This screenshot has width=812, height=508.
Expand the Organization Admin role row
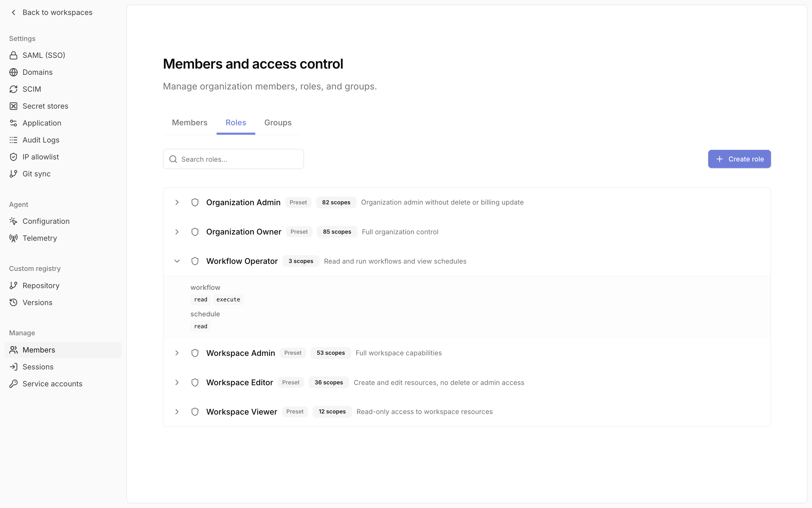(177, 202)
